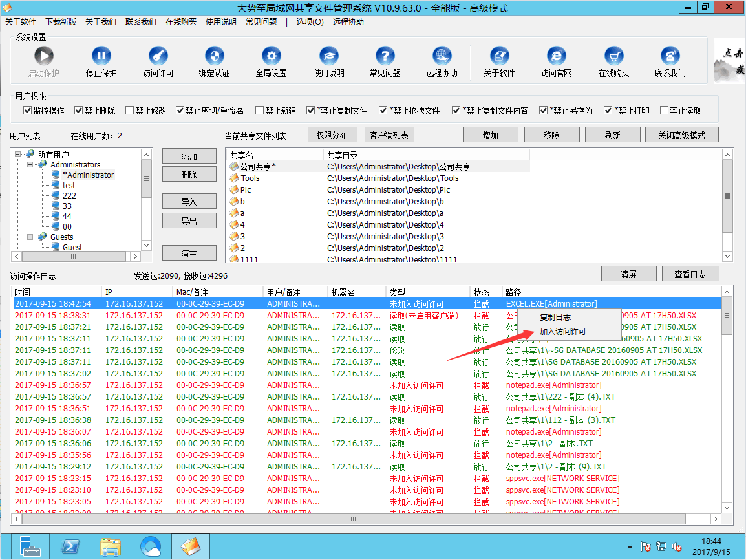Screen dimensions: 746x560
Task: Click the 联系我们 telephone icon
Action: [670, 56]
